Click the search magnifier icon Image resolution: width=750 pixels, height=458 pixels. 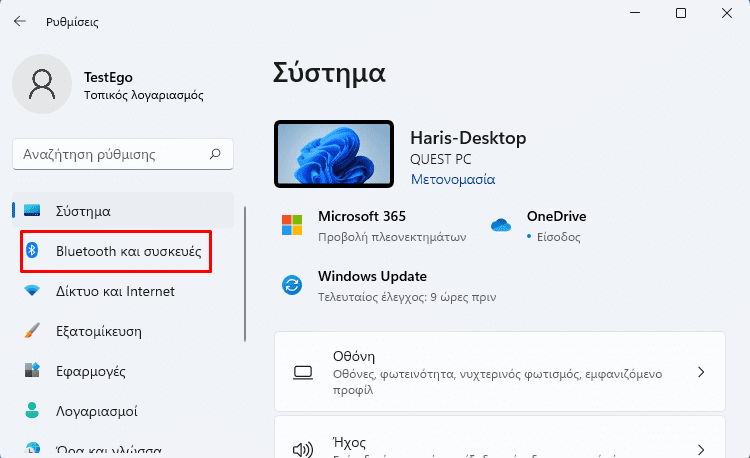point(215,154)
